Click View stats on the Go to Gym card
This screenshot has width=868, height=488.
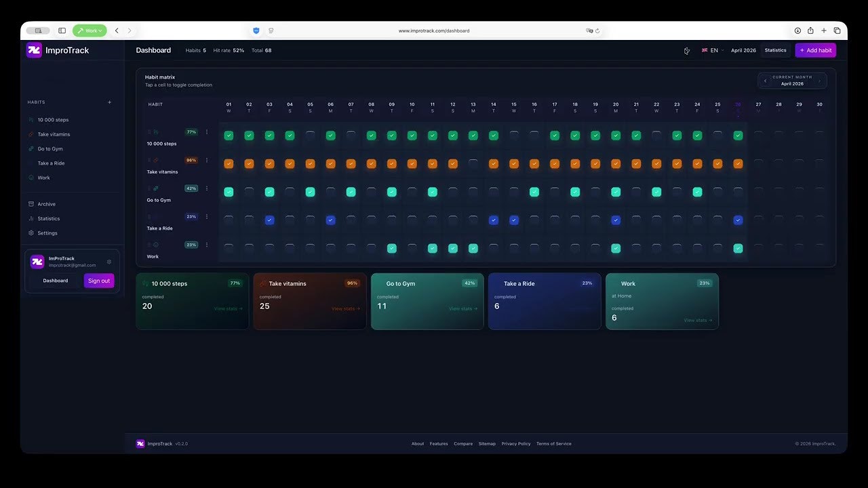463,309
